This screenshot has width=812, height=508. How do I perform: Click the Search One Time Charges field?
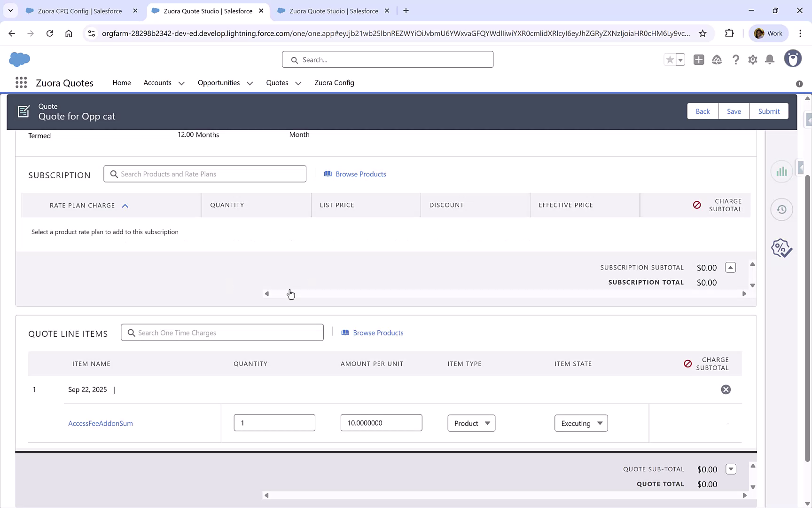click(x=222, y=333)
